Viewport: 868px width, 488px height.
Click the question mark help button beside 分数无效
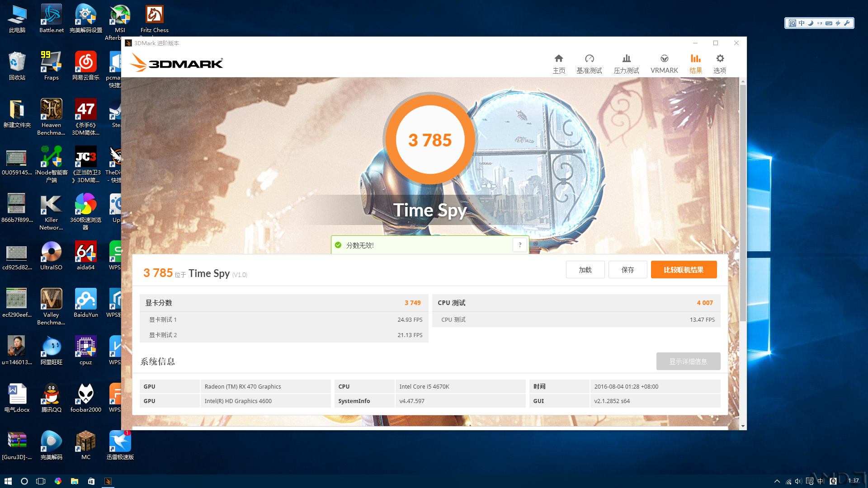[x=520, y=245]
